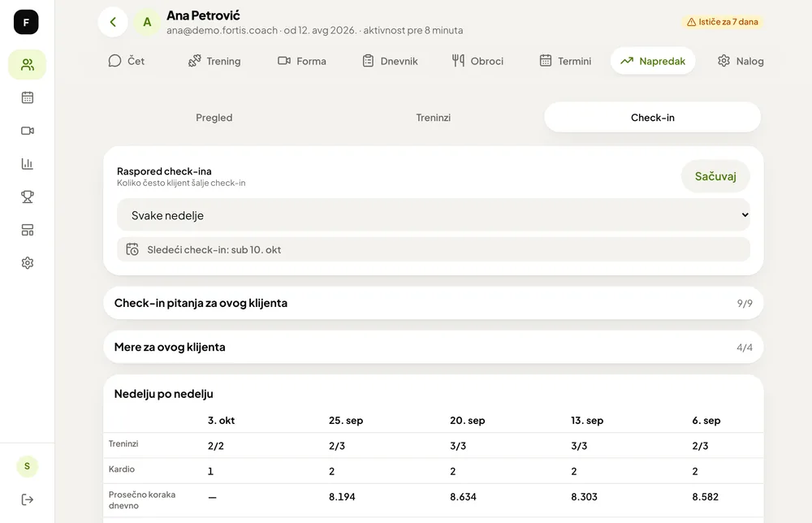Click the 13. sep column header
This screenshot has height=523, width=812.
coord(587,421)
